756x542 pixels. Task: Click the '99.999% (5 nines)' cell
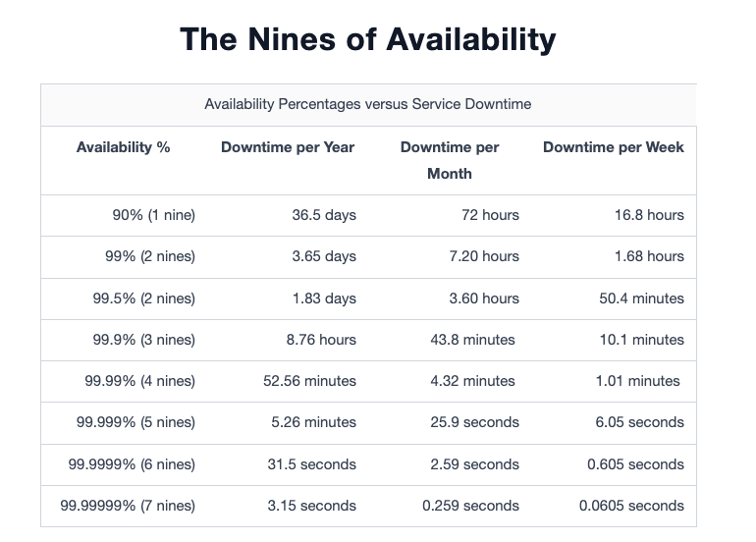pos(135,422)
